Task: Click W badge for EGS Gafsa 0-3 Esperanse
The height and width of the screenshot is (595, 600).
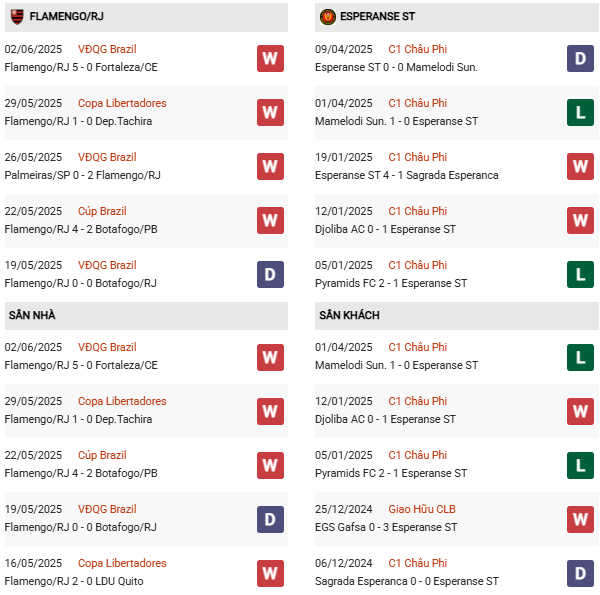Action: coord(580,518)
